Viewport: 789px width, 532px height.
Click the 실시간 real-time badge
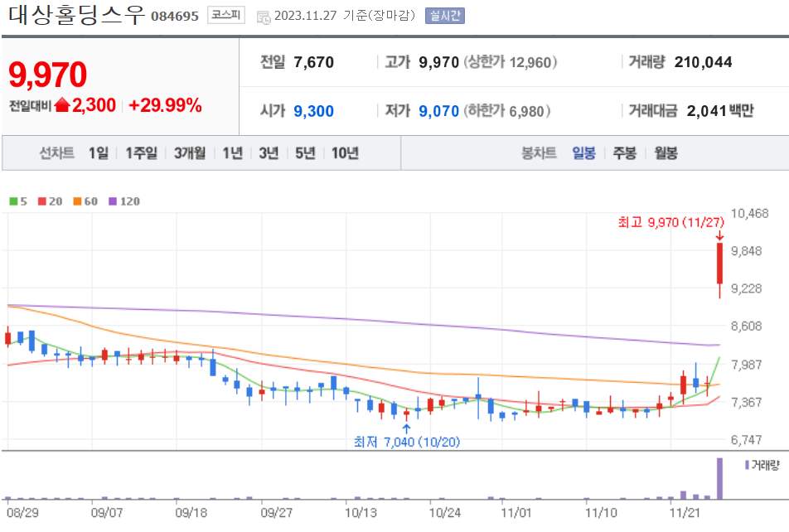pos(445,16)
